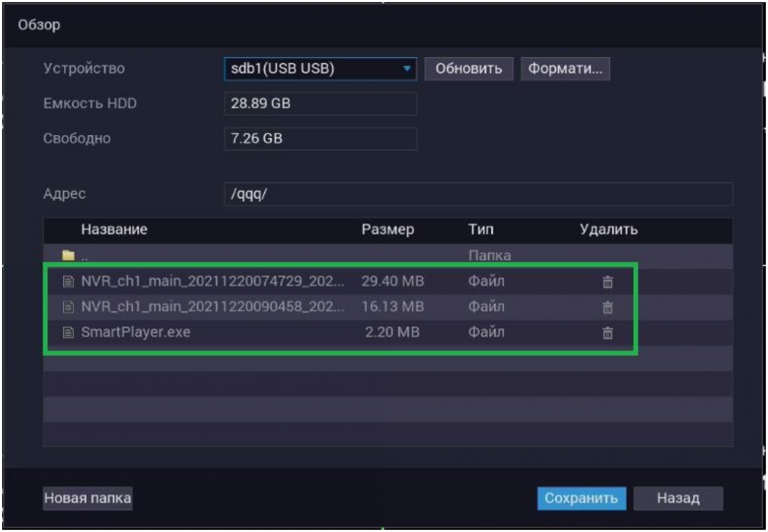Screen dimensions: 768x532
Task: Go back with the Назад button
Action: pos(678,498)
